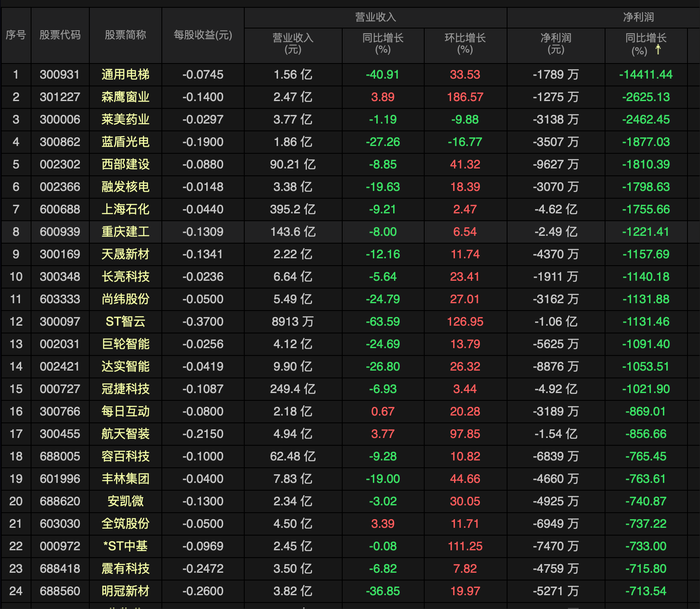Open stock 通用电梯
Image resolution: width=700 pixels, height=609 pixels.
click(126, 75)
